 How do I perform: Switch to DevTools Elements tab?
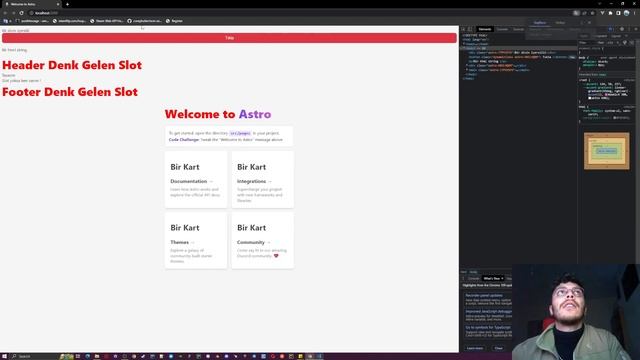485,29
